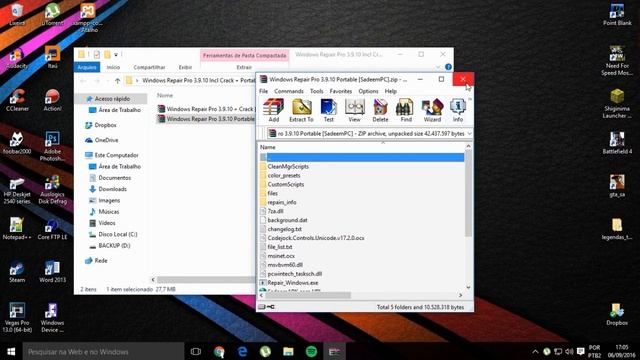This screenshot has height=360, width=640.
Task: Open the Tools menu in WinRAR
Action: click(316, 91)
